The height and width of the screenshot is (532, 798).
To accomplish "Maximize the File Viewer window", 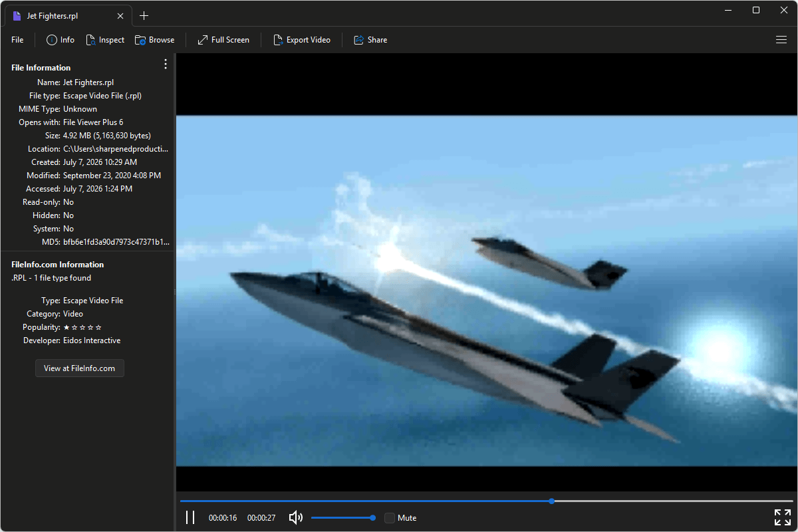I will tap(756, 10).
